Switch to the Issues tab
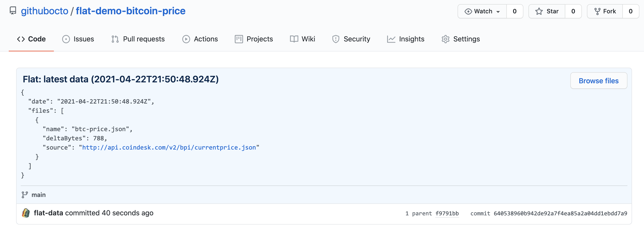The image size is (644, 231). pyautogui.click(x=78, y=39)
